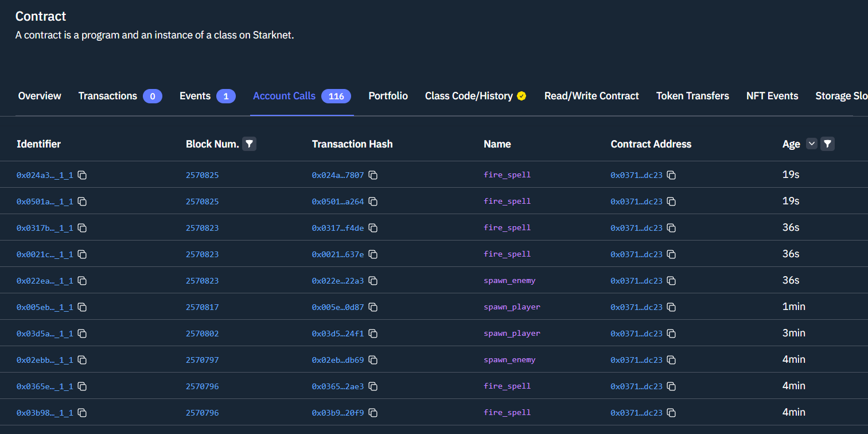Copy identifier 0x005eb..._1_1
Image resolution: width=868 pixels, height=434 pixels.
click(x=82, y=307)
